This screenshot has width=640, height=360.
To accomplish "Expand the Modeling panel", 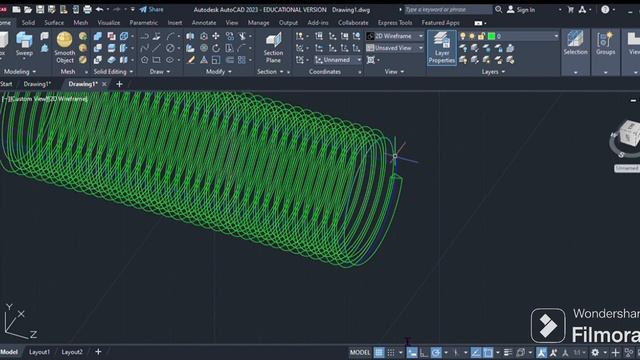I will (x=19, y=72).
